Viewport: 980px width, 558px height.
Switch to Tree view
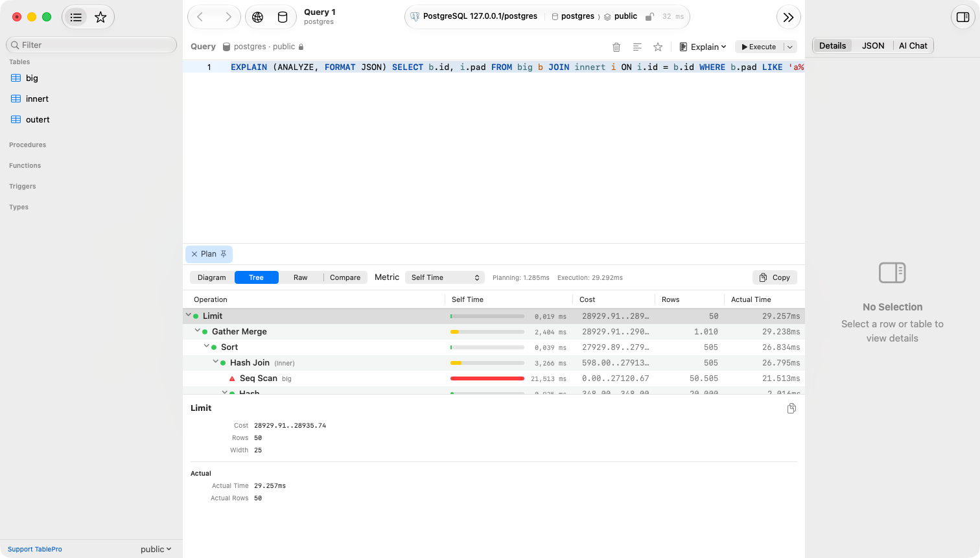tap(257, 277)
